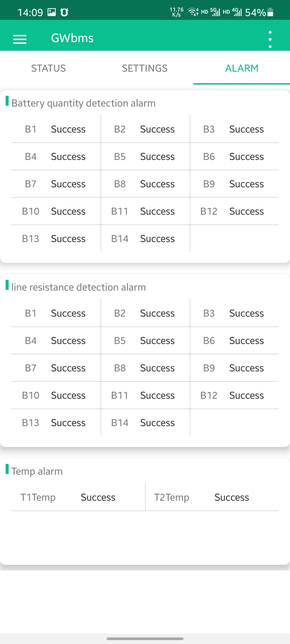Tap the line resistance detection alarm header
Image resolution: width=290 pixels, height=644 pixels.
79,287
